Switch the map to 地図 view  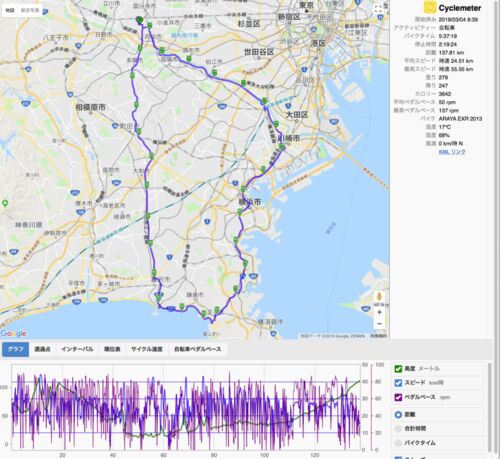pyautogui.click(x=10, y=10)
